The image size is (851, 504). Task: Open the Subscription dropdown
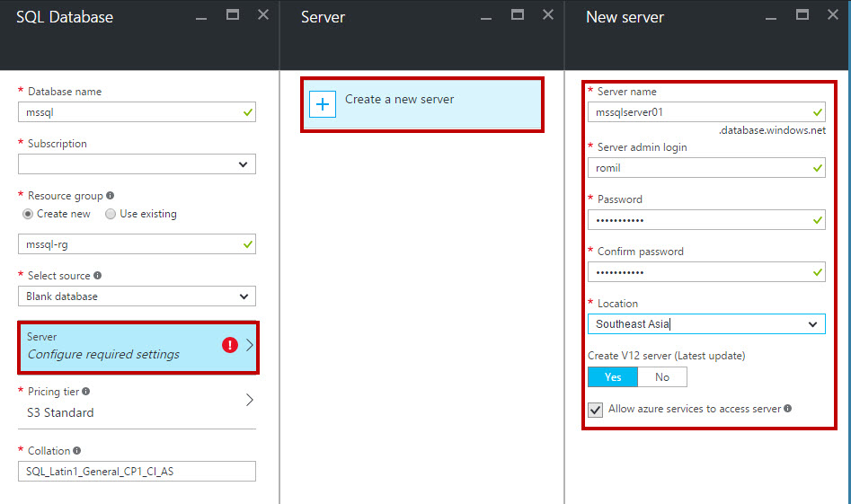click(137, 164)
